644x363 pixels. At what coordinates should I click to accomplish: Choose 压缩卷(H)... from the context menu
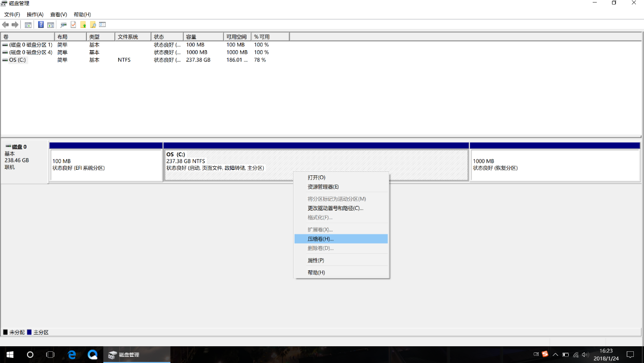coord(320,239)
